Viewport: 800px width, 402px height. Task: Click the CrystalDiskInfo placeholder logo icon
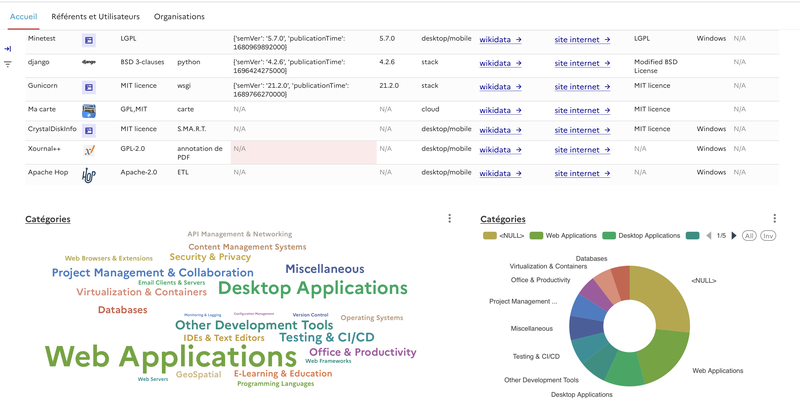click(x=89, y=131)
